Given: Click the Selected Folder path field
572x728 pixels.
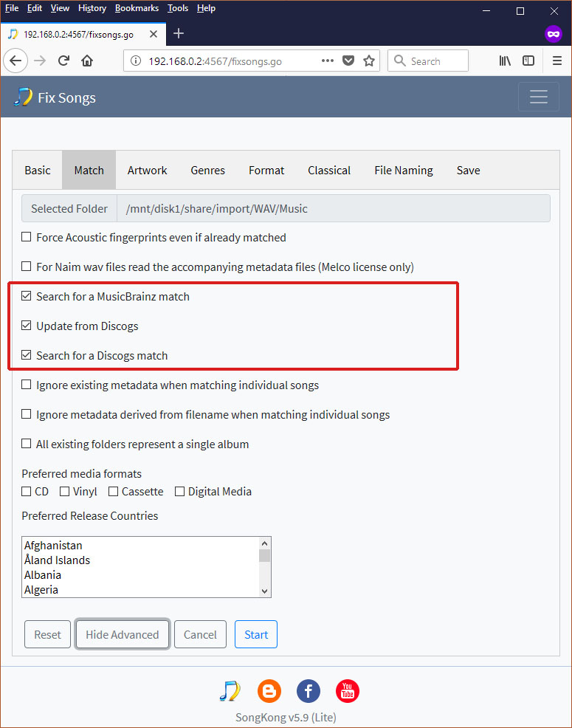Looking at the screenshot, I should tap(333, 208).
